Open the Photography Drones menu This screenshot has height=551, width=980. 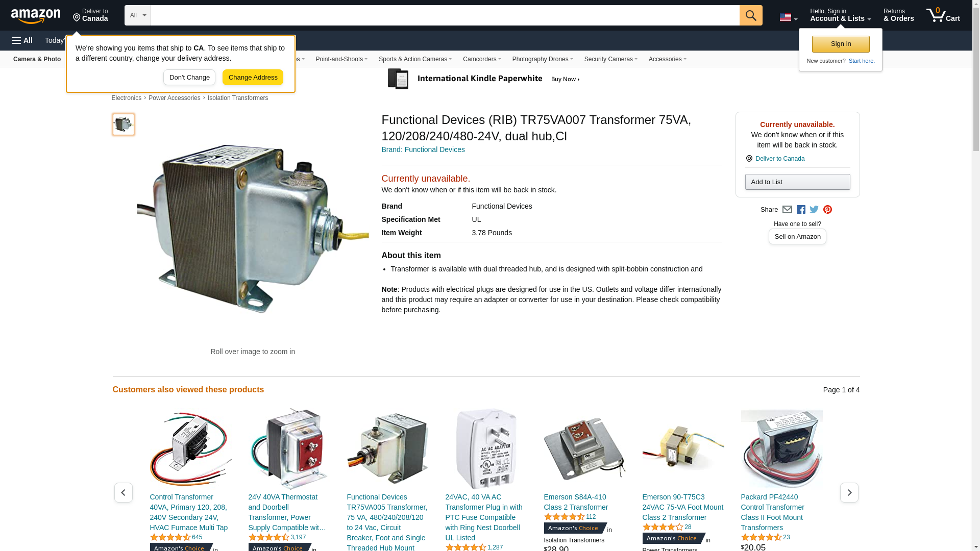coord(543,59)
